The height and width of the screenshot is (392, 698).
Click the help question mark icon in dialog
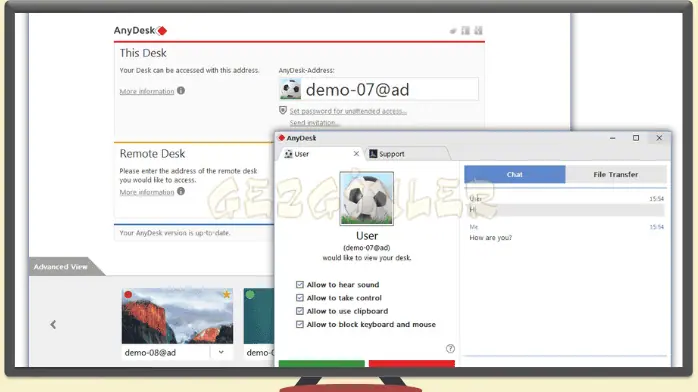(x=450, y=348)
